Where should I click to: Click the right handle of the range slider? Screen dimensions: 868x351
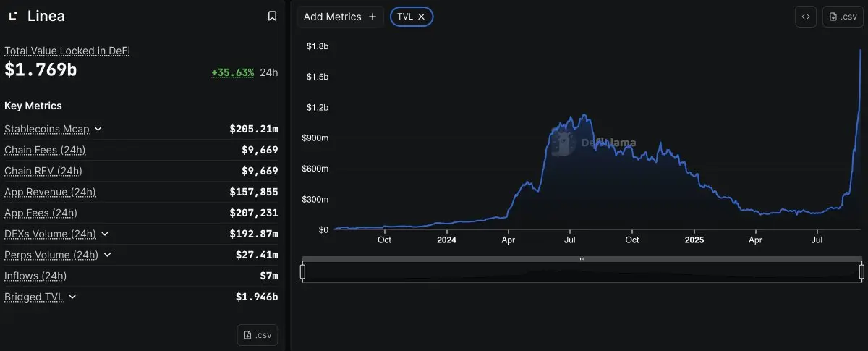click(861, 271)
